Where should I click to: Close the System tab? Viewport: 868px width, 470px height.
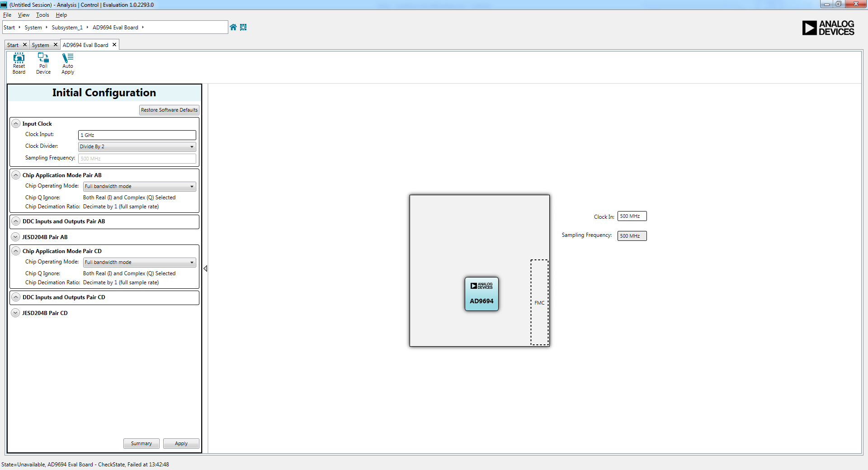(56, 45)
